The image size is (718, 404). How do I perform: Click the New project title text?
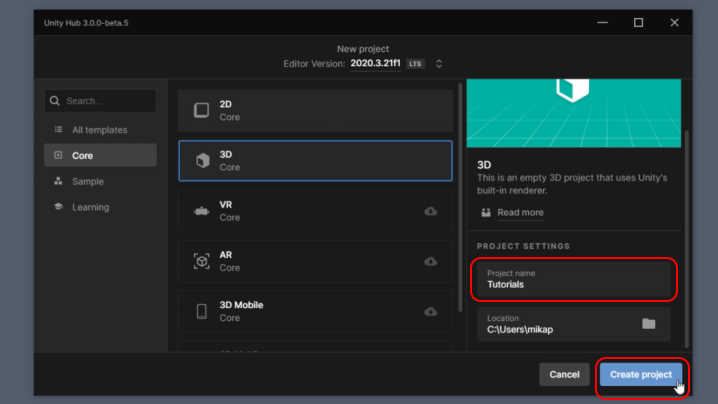coord(363,49)
